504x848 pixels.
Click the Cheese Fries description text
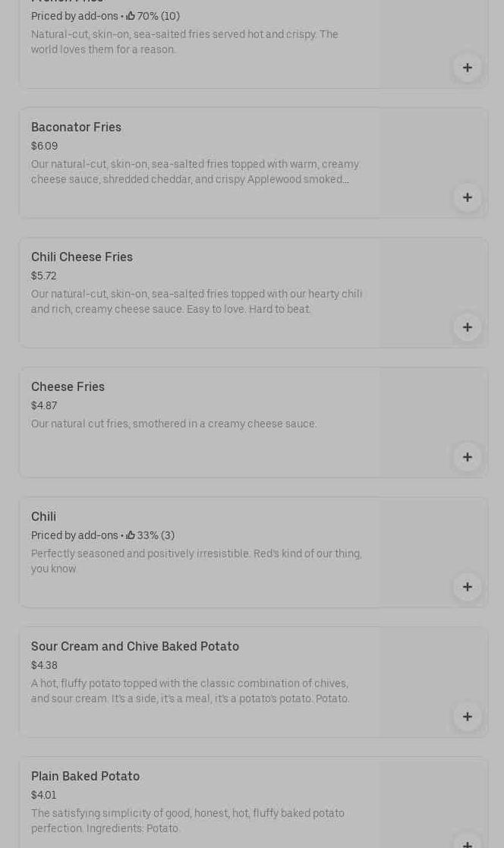(174, 424)
